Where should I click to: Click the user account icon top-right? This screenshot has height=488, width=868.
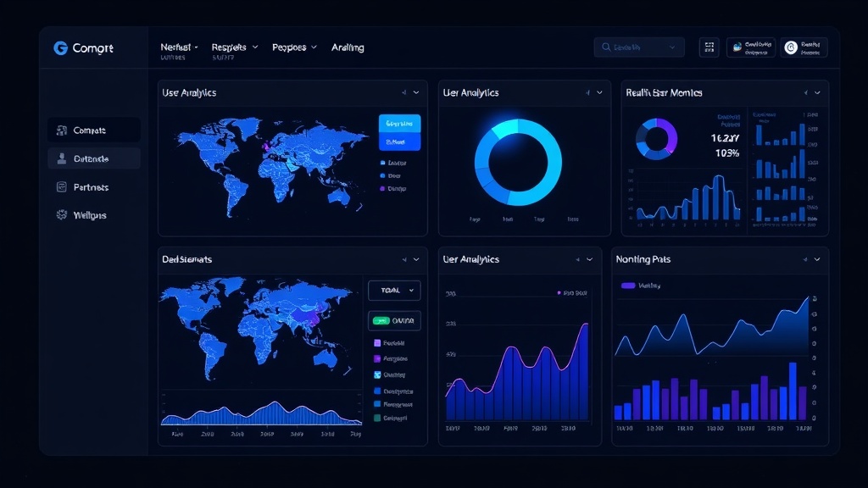click(791, 47)
